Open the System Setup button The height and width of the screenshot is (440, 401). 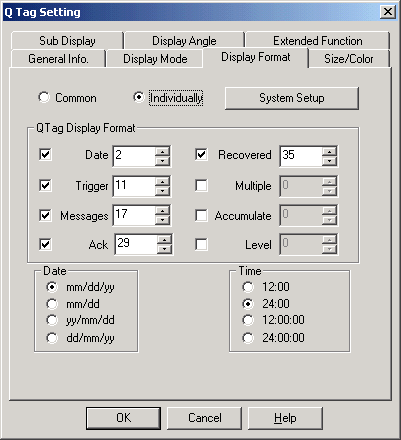point(292,98)
